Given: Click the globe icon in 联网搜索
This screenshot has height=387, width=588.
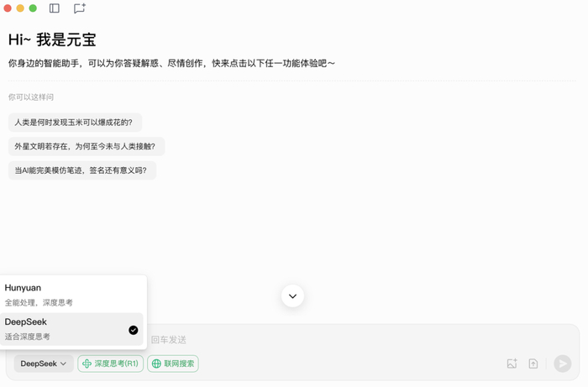Looking at the screenshot, I should (156, 363).
